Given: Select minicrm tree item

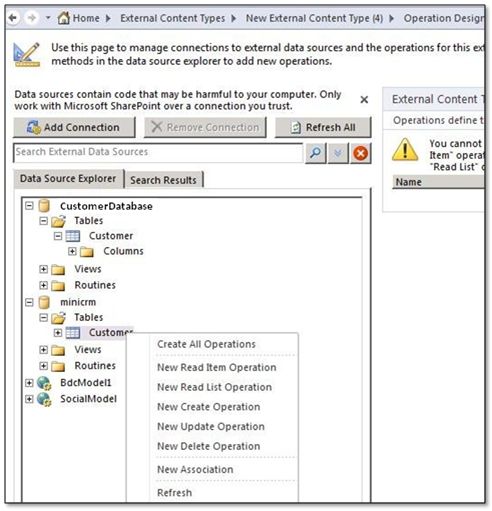Looking at the screenshot, I should pyautogui.click(x=78, y=302).
